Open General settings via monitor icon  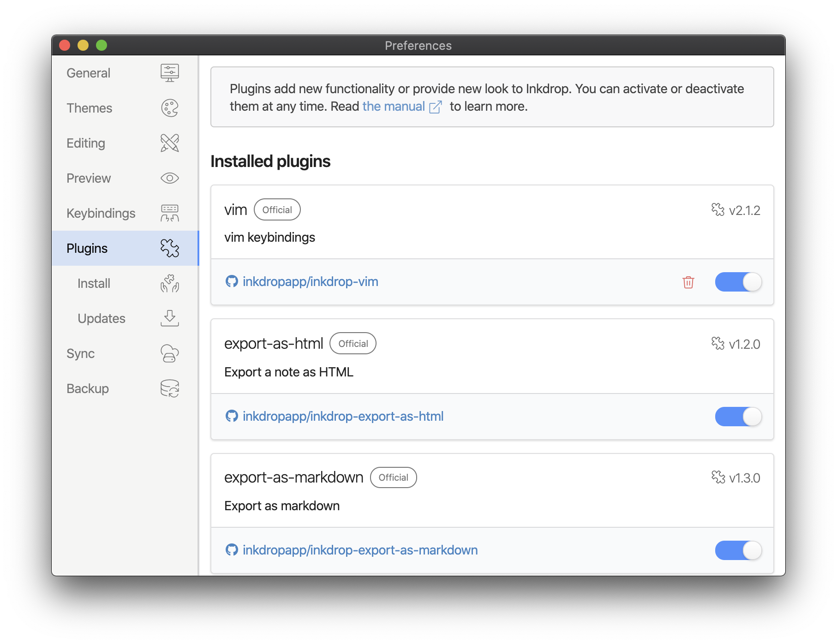tap(169, 72)
